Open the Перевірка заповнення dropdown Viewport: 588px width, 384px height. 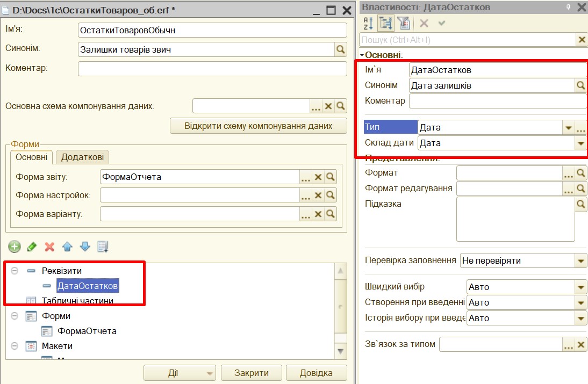pyautogui.click(x=581, y=261)
